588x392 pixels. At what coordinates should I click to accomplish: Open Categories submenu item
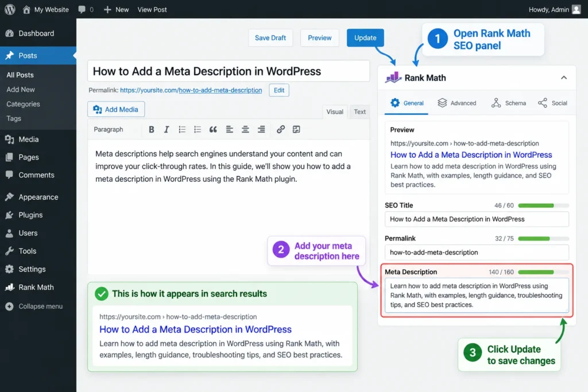23,104
